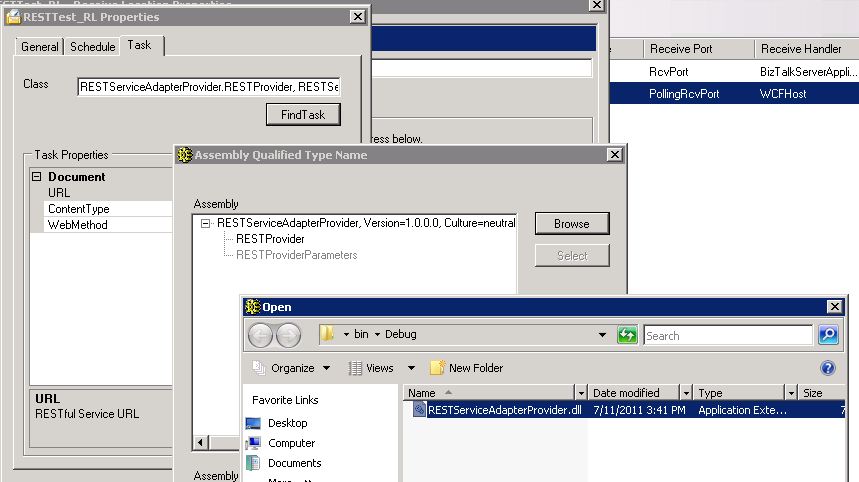Select the PollingRcvPort row

[x=734, y=94]
